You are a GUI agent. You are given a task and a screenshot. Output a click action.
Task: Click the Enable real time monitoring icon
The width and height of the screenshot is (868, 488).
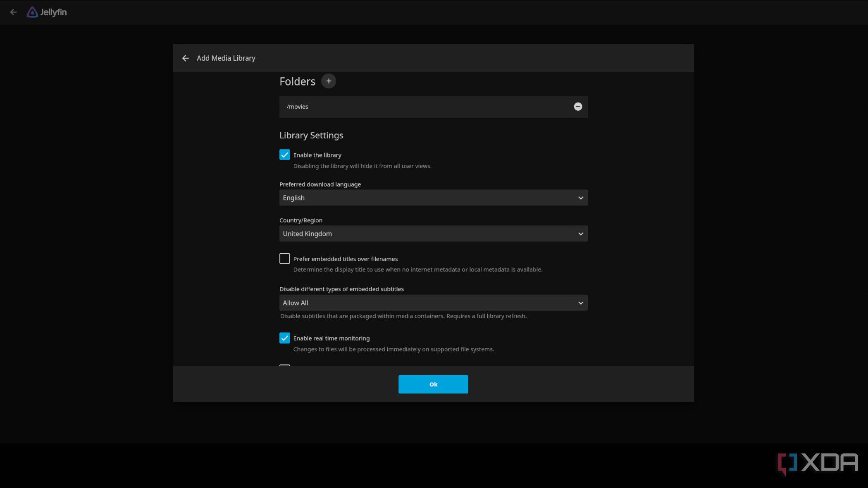(x=284, y=338)
